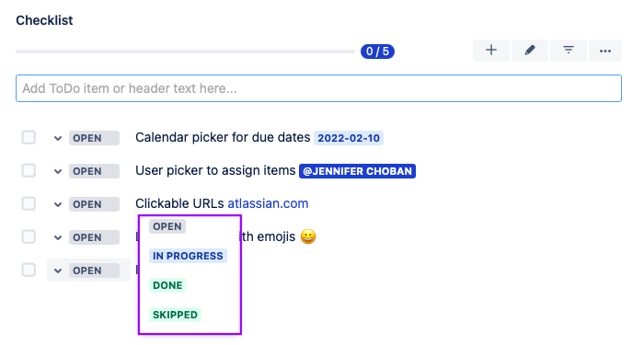Screen dimensions: 644x345
Task: Pick OPEN option in status popup
Action: click(167, 226)
